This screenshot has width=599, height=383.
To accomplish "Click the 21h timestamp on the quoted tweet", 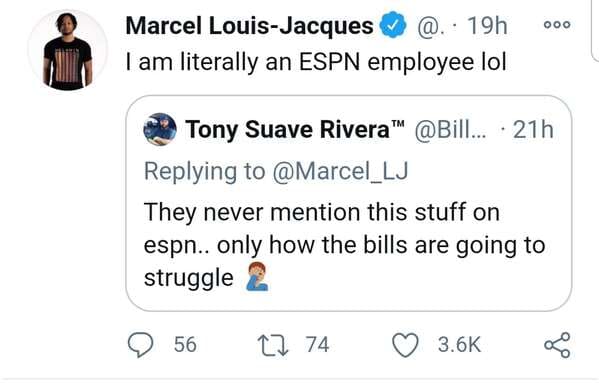I will [x=533, y=129].
